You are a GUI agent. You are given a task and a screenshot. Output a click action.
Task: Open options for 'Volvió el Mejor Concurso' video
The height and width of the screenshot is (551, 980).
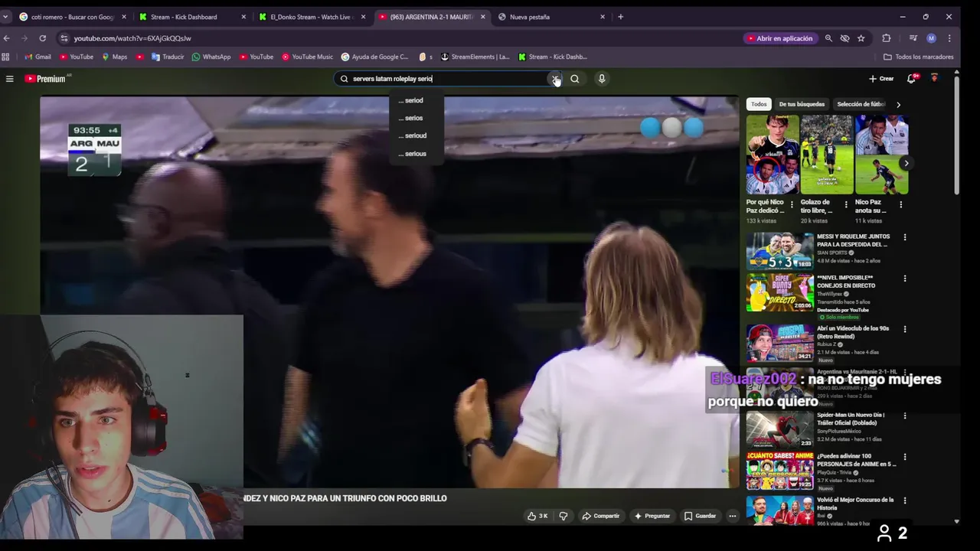point(905,501)
